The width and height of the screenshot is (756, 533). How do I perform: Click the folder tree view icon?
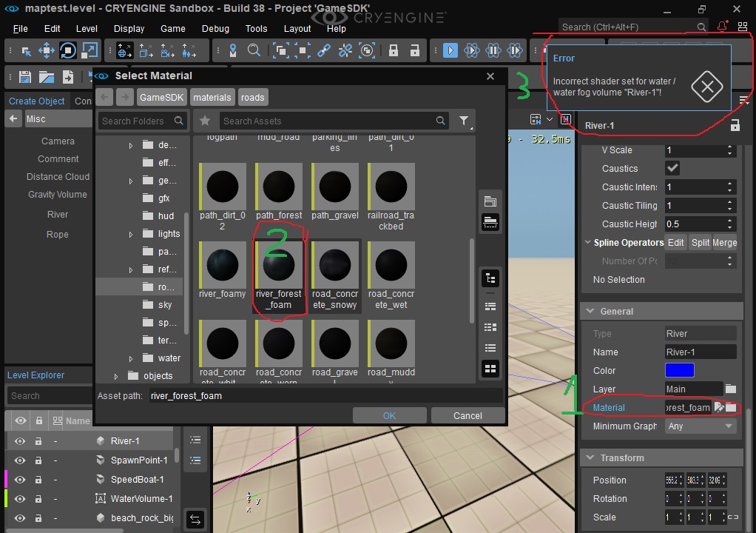coord(490,278)
